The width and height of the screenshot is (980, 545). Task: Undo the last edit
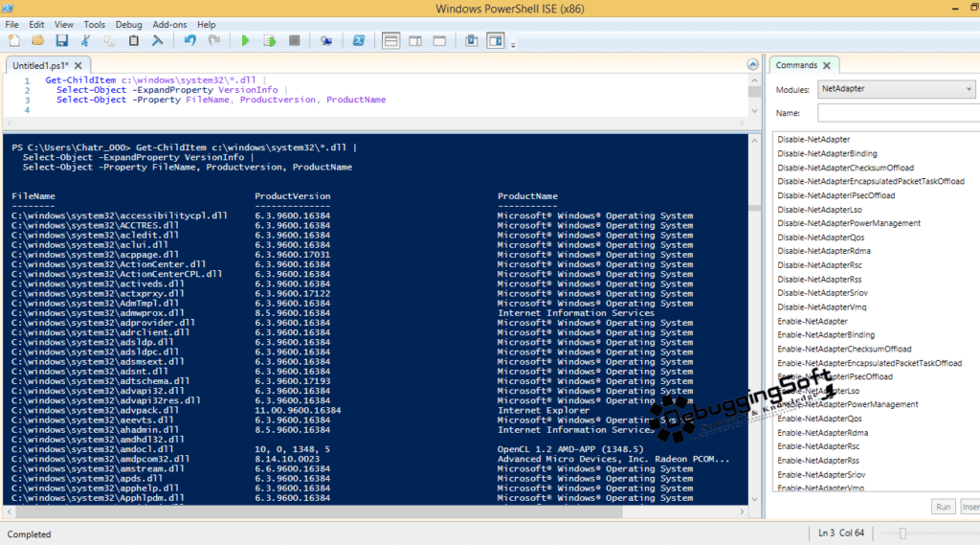pos(190,40)
